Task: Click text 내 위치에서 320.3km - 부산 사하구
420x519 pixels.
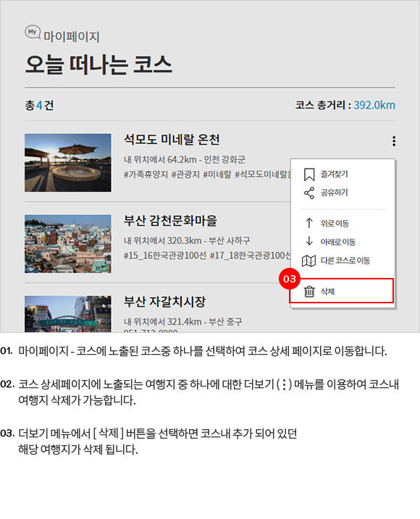Action: tap(187, 240)
